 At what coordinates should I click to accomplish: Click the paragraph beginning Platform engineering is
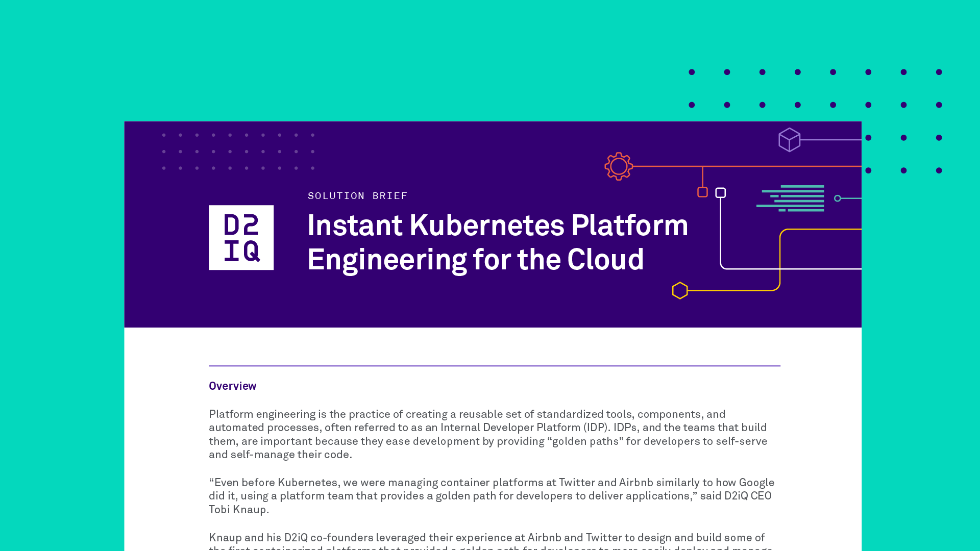click(488, 434)
